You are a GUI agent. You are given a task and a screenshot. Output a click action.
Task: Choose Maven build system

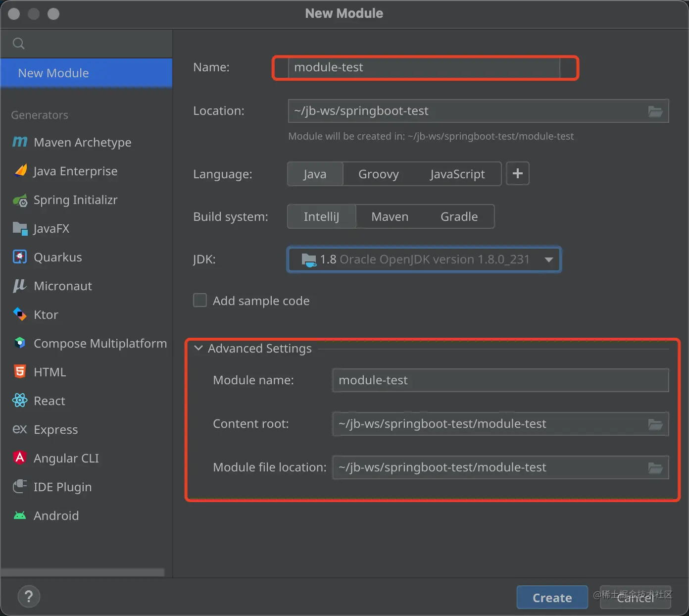point(390,216)
